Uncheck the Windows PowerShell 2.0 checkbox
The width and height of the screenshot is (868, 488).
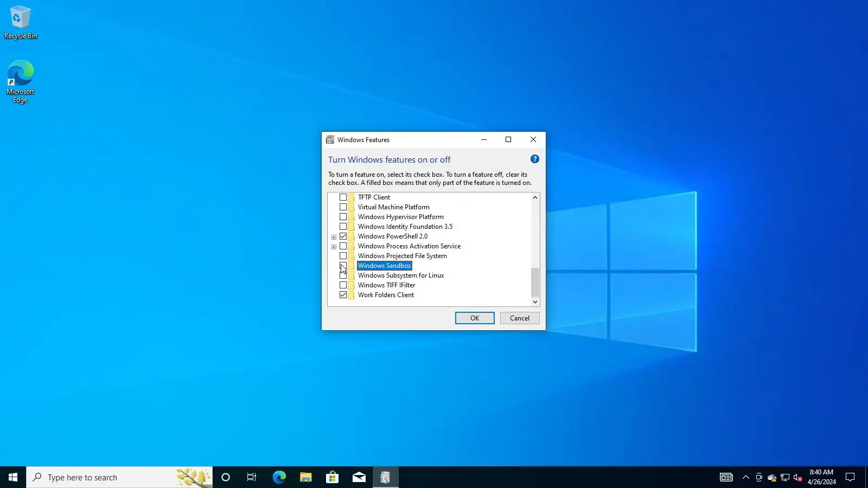click(x=343, y=236)
